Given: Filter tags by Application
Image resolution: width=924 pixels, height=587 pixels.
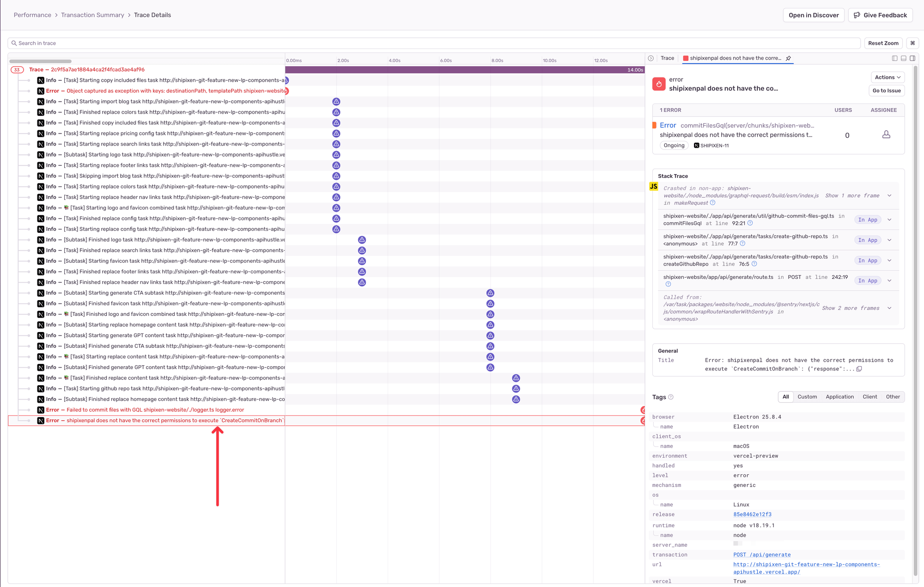Looking at the screenshot, I should pos(839,397).
